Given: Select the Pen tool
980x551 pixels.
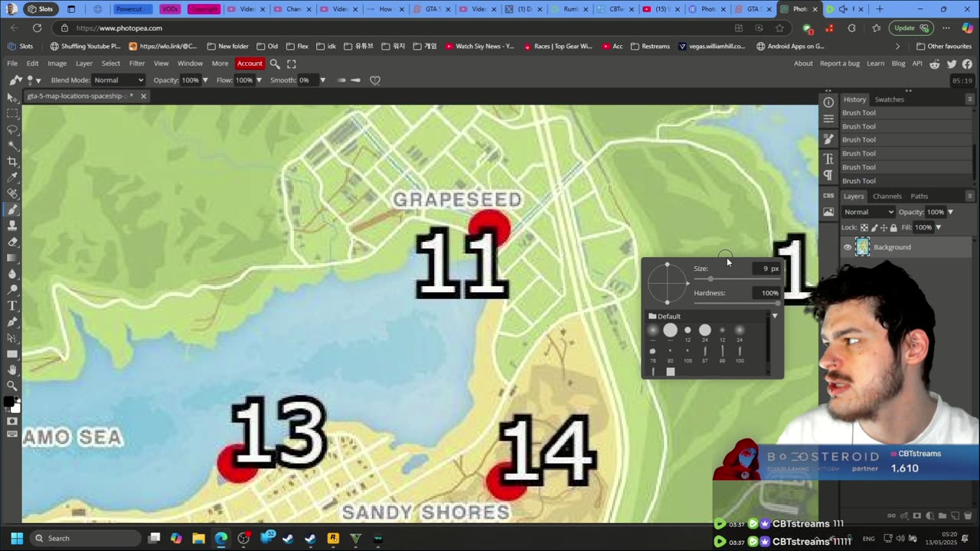Looking at the screenshot, I should pos(12,322).
